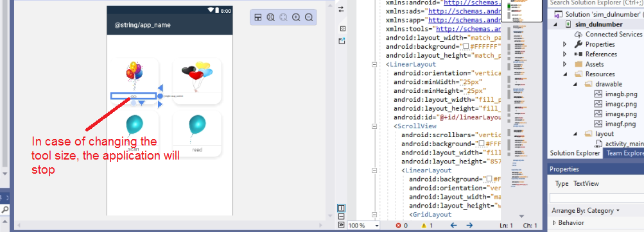
Task: Pop out the designer into new window
Action: [x=342, y=40]
